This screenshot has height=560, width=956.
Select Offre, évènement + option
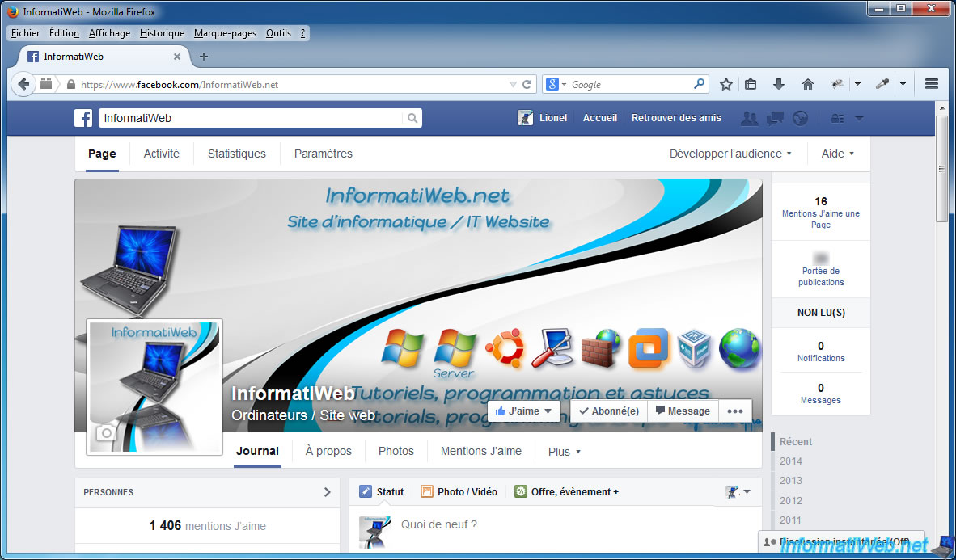click(566, 492)
